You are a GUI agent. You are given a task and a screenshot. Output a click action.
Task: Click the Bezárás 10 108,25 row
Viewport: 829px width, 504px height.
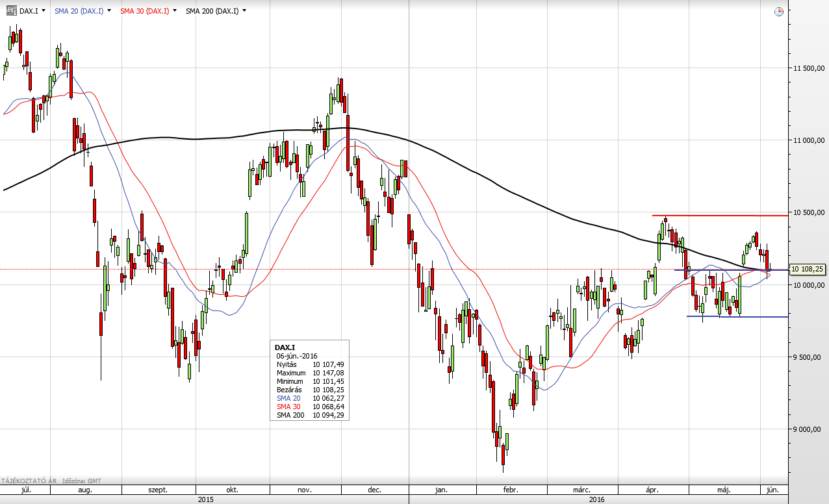[x=310, y=390]
